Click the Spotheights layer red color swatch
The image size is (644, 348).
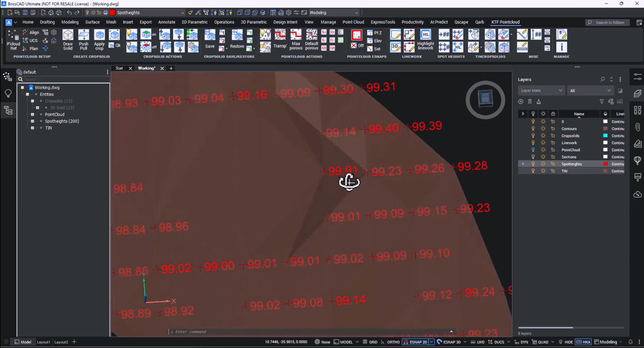(605, 164)
